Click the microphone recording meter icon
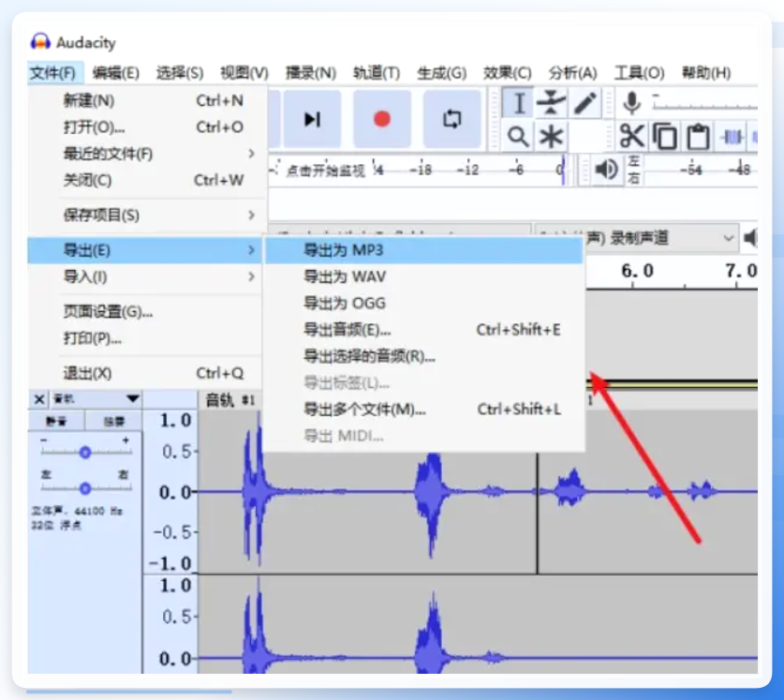 coord(632,103)
